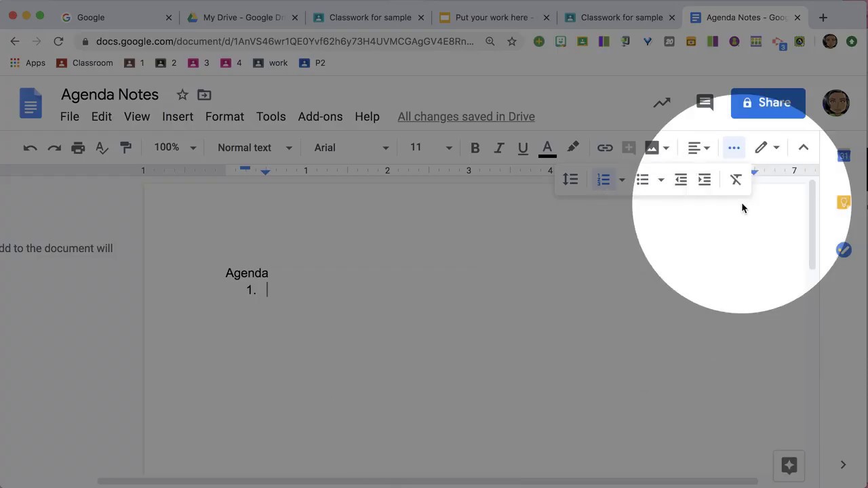The image size is (868, 488).
Task: Add a comment from toolbar
Action: coord(629,148)
